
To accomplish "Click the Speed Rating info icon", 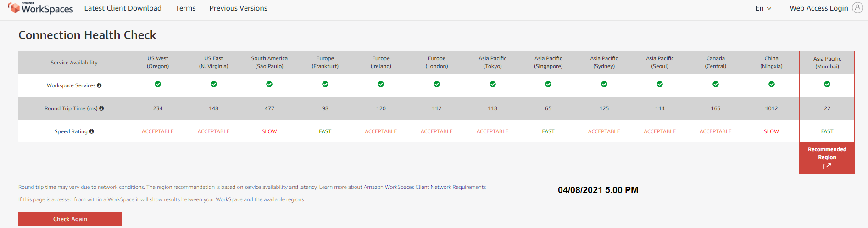I will click(91, 131).
